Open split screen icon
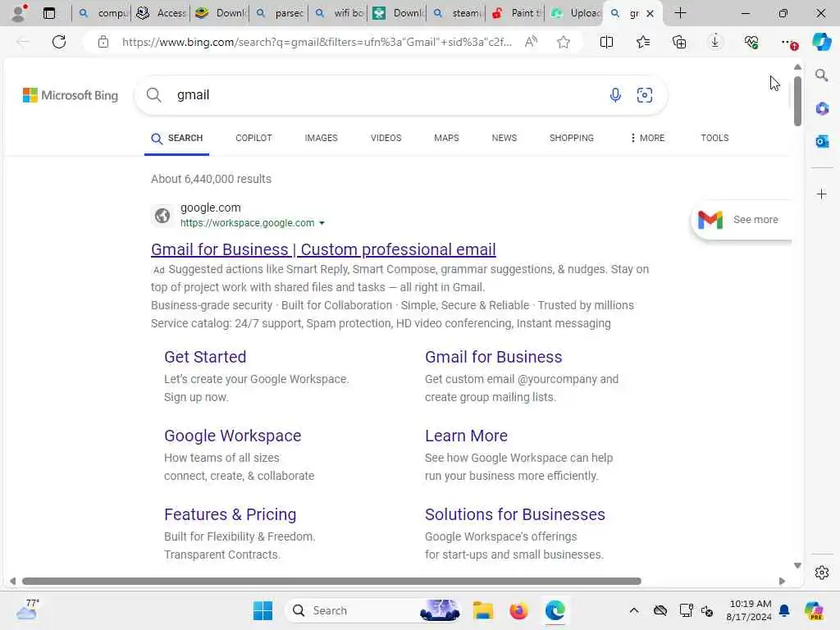This screenshot has height=630, width=840. pyautogui.click(x=606, y=42)
